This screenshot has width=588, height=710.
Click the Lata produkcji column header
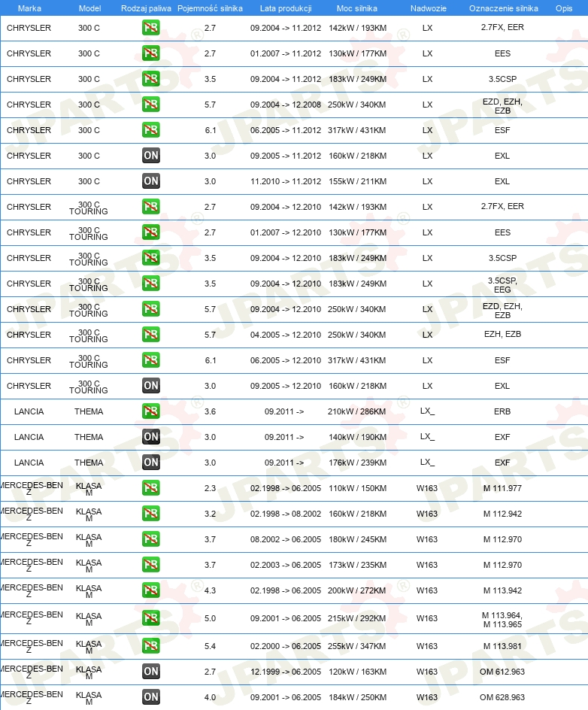click(286, 8)
